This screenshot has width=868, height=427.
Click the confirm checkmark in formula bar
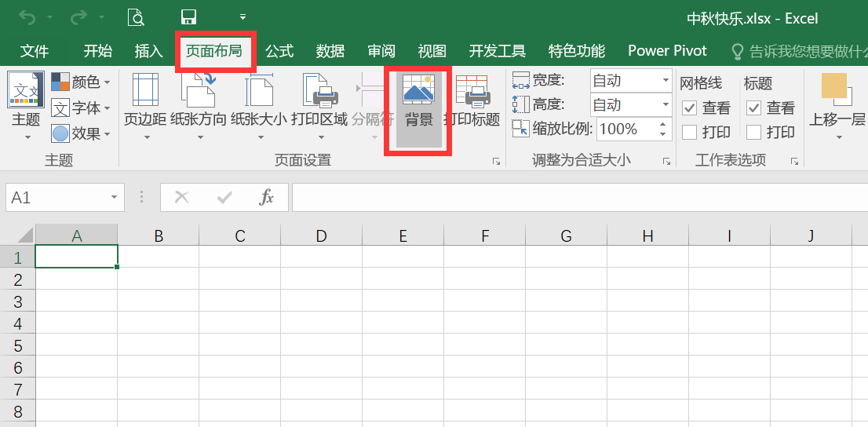click(224, 197)
